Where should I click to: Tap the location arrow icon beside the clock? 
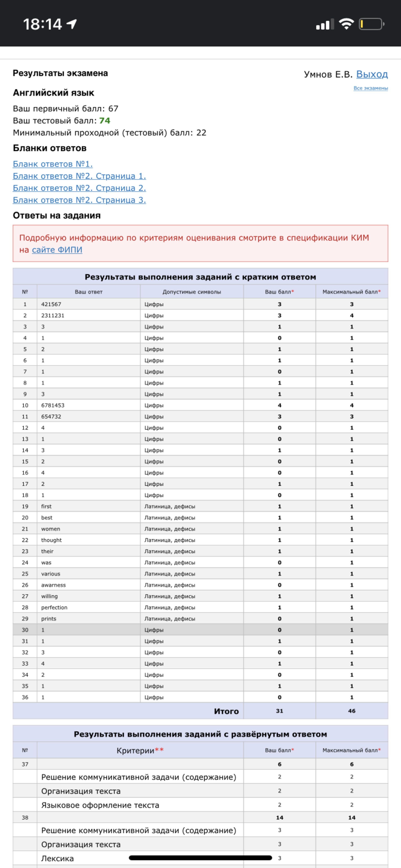point(71,24)
